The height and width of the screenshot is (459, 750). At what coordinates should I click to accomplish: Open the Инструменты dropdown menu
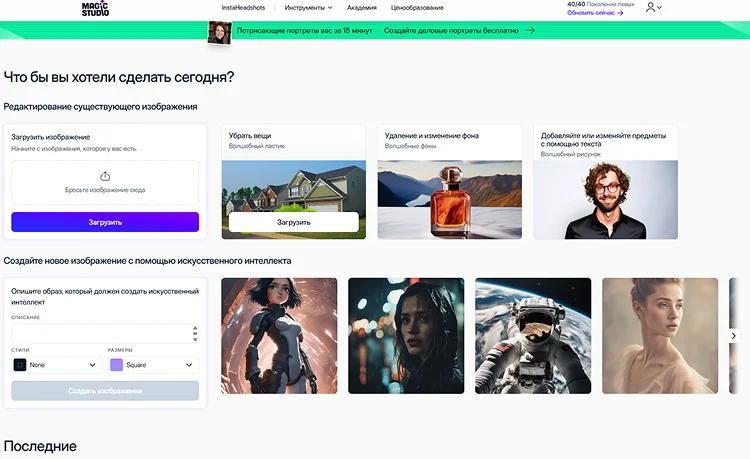click(x=308, y=8)
